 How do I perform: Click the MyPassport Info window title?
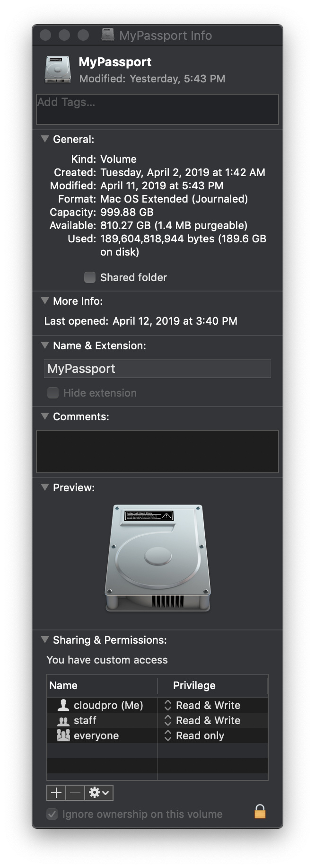(x=166, y=35)
